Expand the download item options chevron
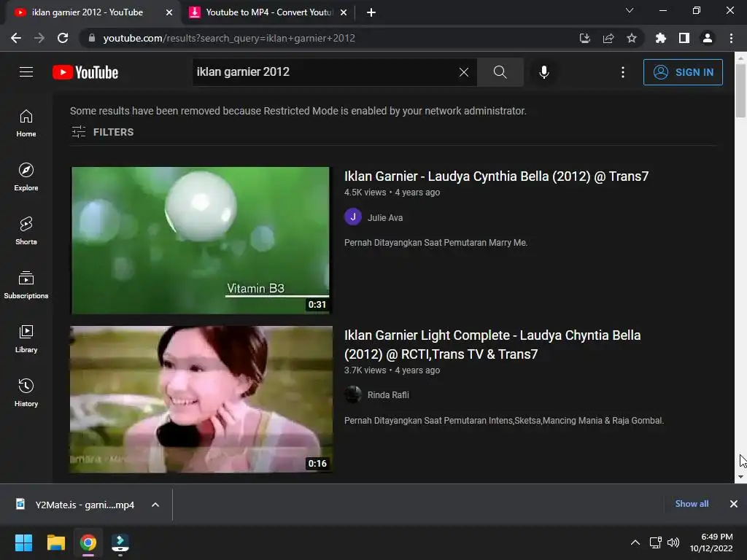Image resolution: width=747 pixels, height=560 pixels. pos(155,505)
